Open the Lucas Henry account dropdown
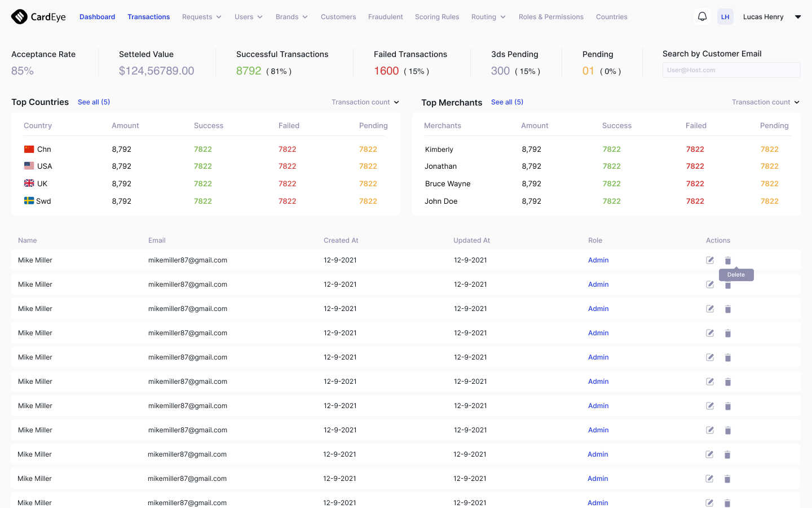The height and width of the screenshot is (508, 812). tap(797, 17)
